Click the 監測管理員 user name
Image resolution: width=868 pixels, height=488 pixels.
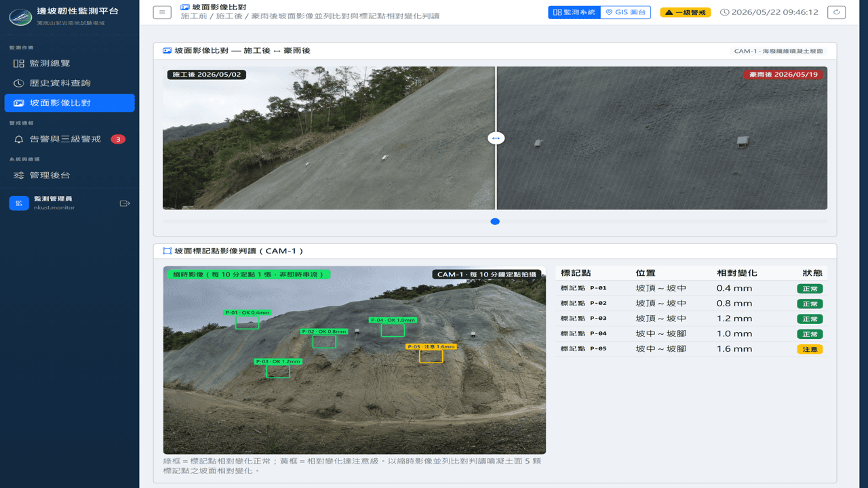[53, 199]
